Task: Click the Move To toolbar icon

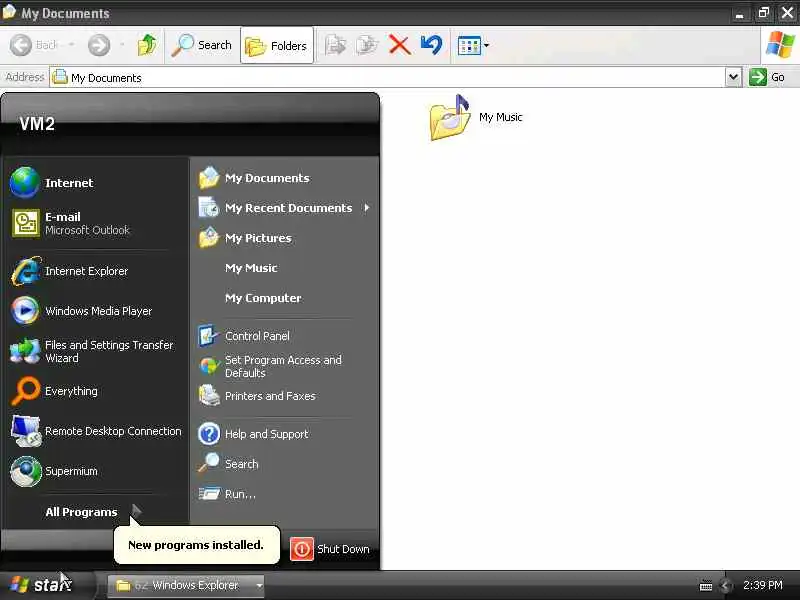Action: click(335, 45)
